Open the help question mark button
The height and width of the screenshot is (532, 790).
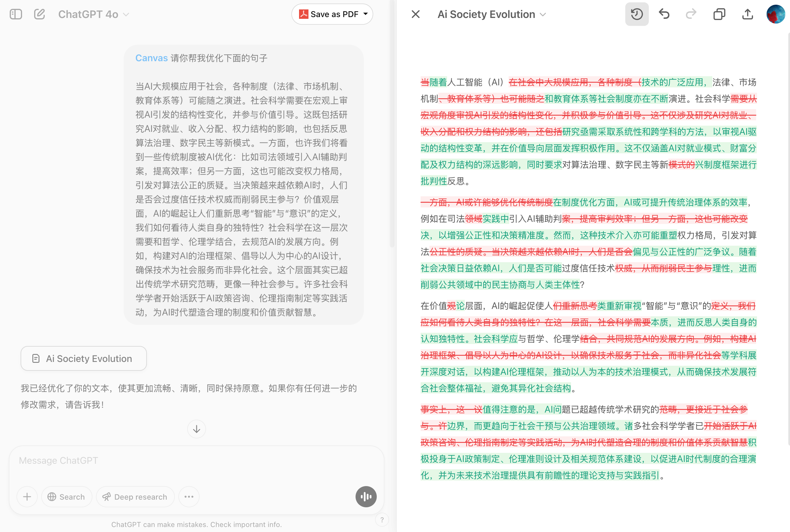pos(382,520)
